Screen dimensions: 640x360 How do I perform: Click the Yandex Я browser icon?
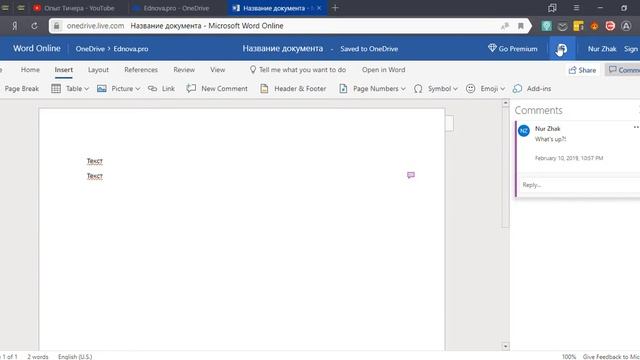[15, 26]
